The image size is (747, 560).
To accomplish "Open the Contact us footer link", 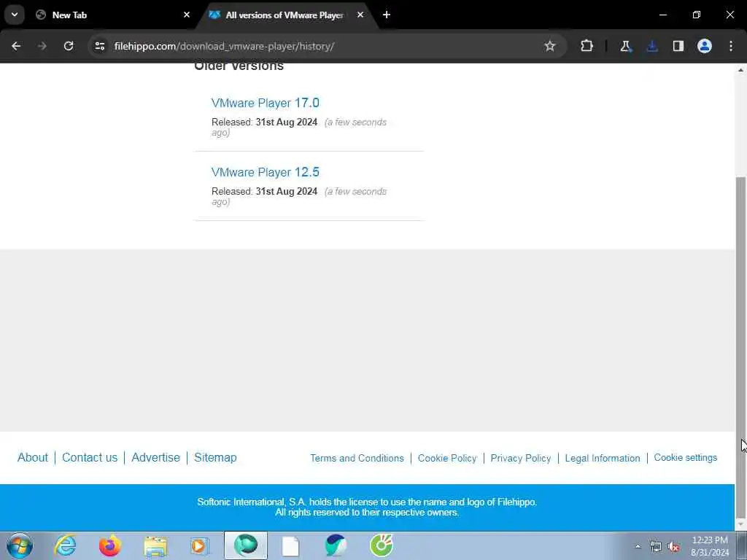I will coord(90,458).
